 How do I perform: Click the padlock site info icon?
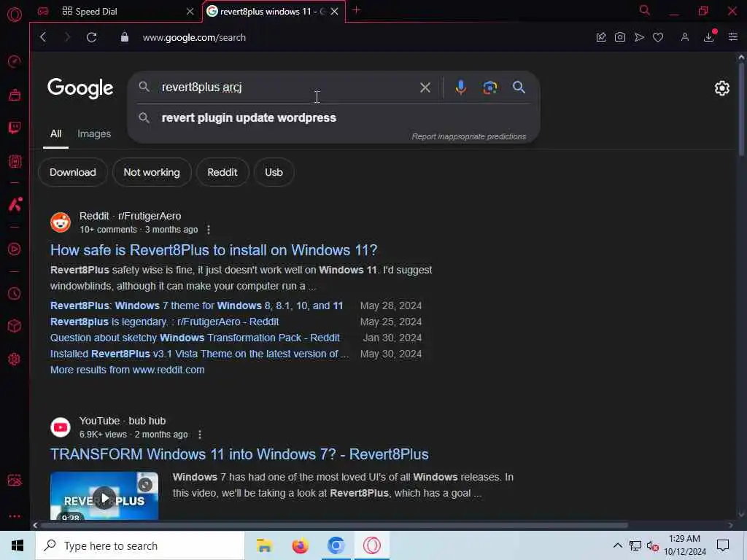124,37
